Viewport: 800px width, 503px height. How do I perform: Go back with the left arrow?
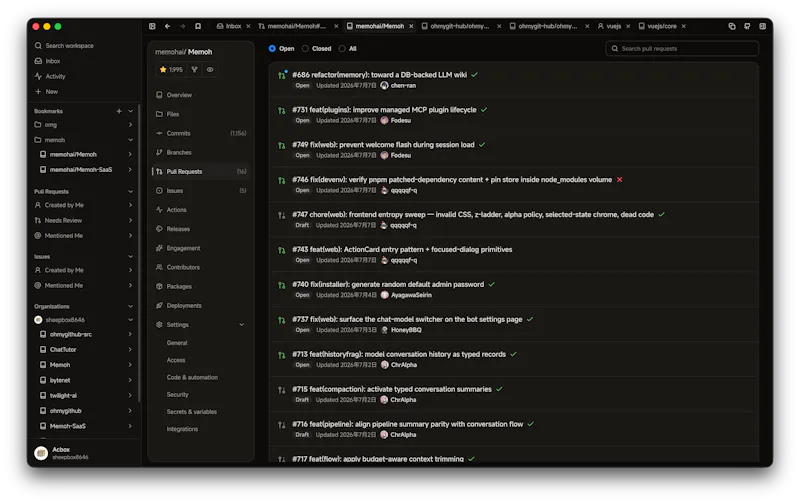click(x=167, y=26)
